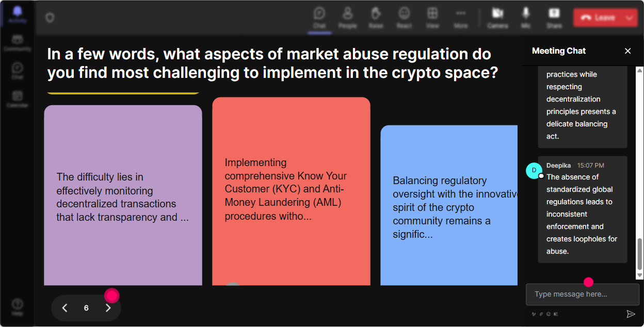This screenshot has height=327, width=644.
Task: Toggle the Mic on or off
Action: [526, 18]
